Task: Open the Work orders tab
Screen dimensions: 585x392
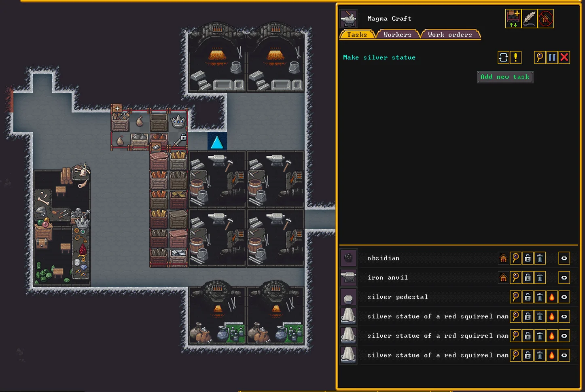Action: coord(450,35)
